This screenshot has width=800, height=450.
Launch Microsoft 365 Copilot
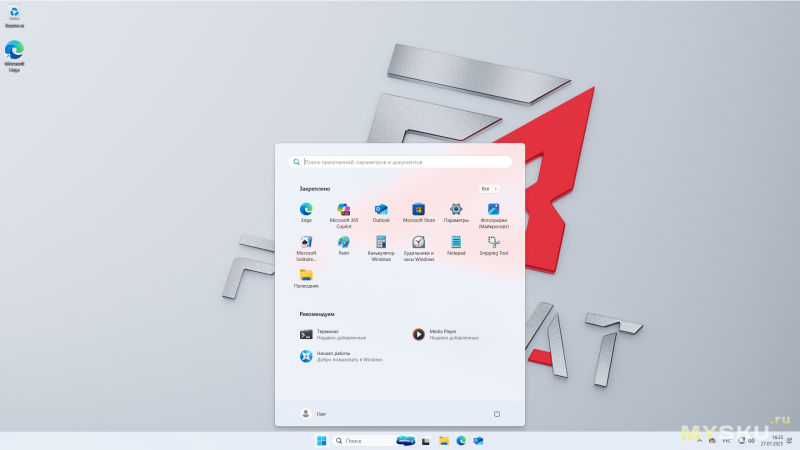[344, 215]
